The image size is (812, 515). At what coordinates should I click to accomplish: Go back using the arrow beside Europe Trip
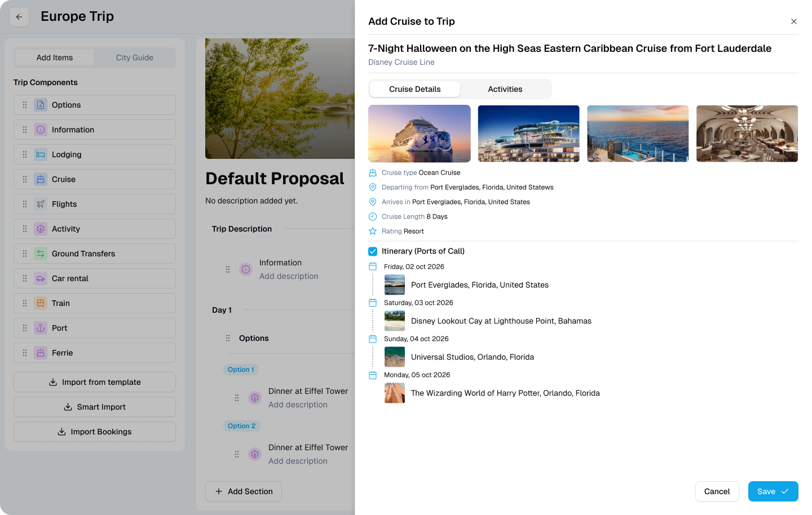tap(19, 17)
